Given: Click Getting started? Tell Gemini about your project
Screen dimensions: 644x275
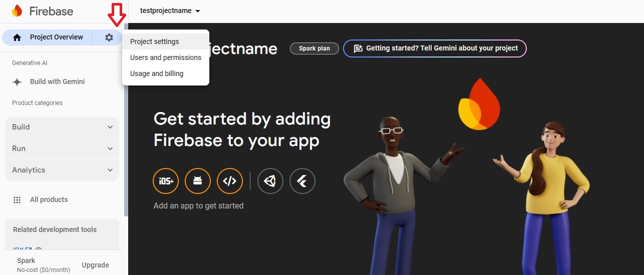Looking at the screenshot, I should pyautogui.click(x=435, y=48).
